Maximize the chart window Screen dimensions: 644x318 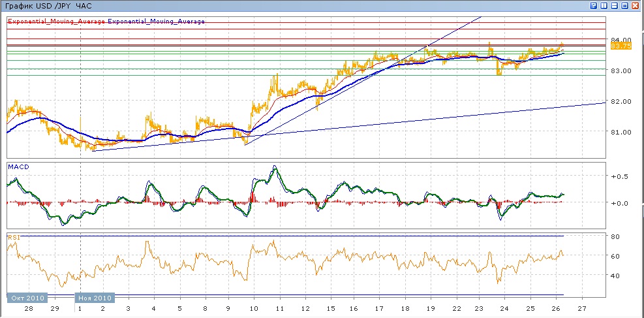(625, 5)
